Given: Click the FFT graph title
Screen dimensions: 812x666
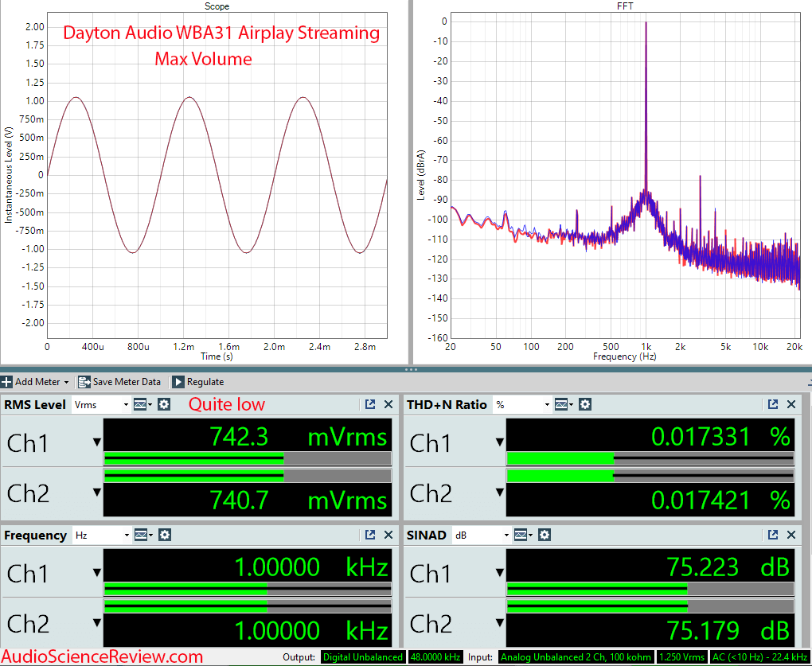Looking at the screenshot, I should point(625,6).
